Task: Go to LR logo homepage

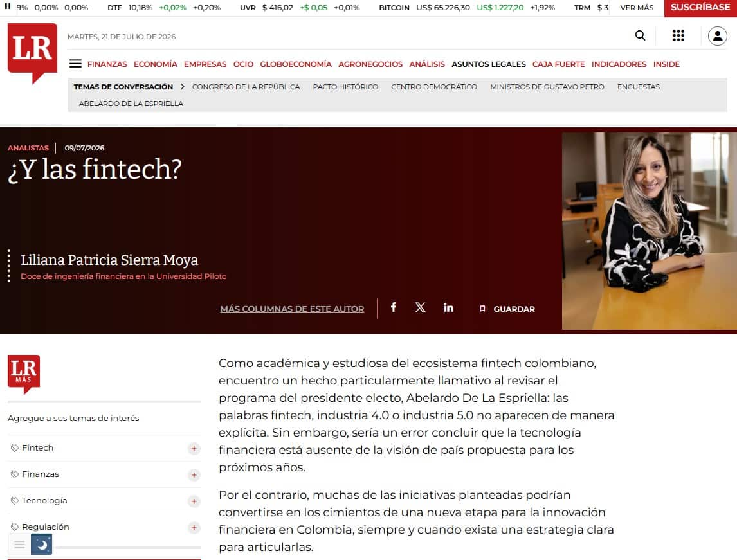Action: coord(32,53)
